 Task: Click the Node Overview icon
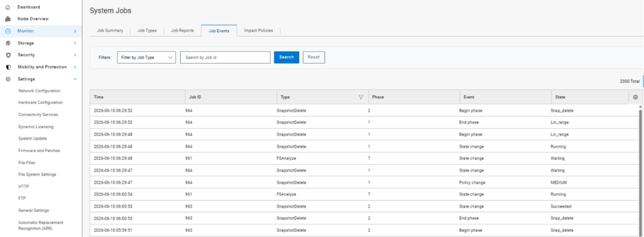(8, 19)
